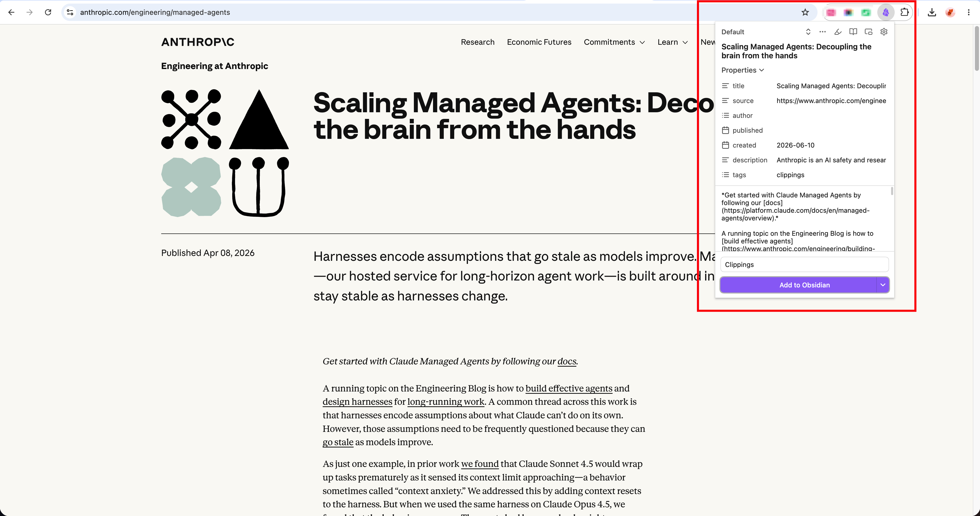Open the Chrome three-dot menu

[x=969, y=12]
